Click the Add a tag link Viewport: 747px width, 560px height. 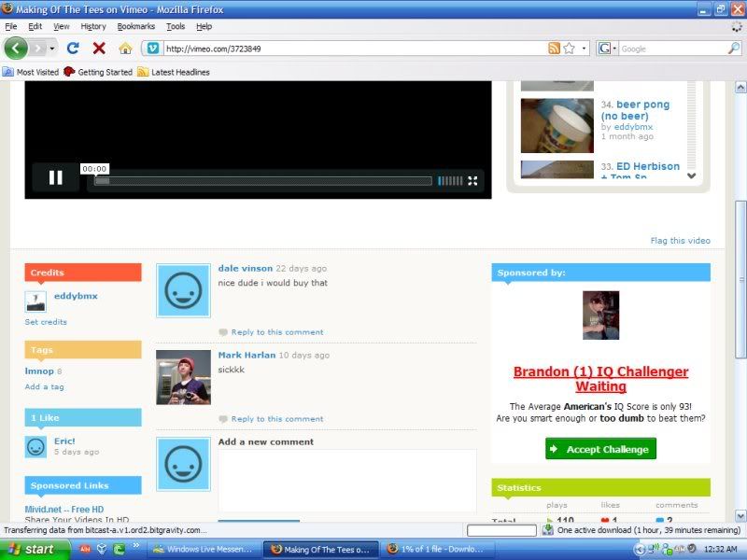44,386
